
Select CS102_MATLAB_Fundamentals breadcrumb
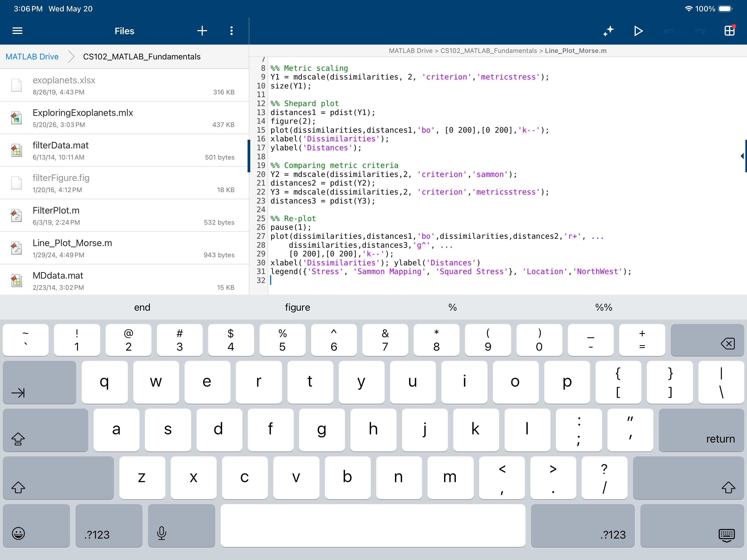(141, 57)
